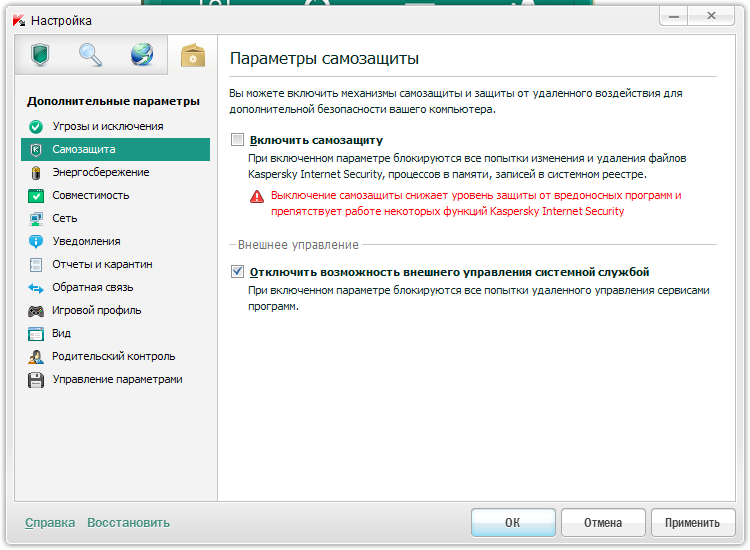Open Родительский контроль settings

[115, 356]
